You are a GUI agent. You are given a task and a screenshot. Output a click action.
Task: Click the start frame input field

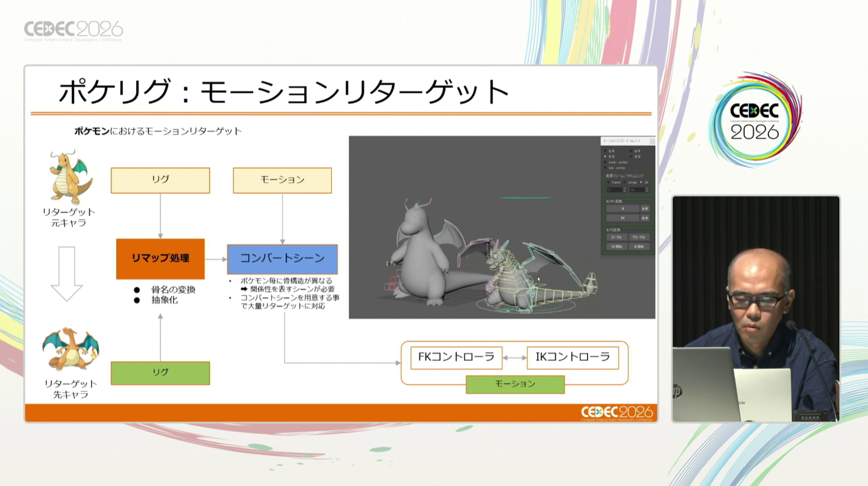click(x=615, y=190)
